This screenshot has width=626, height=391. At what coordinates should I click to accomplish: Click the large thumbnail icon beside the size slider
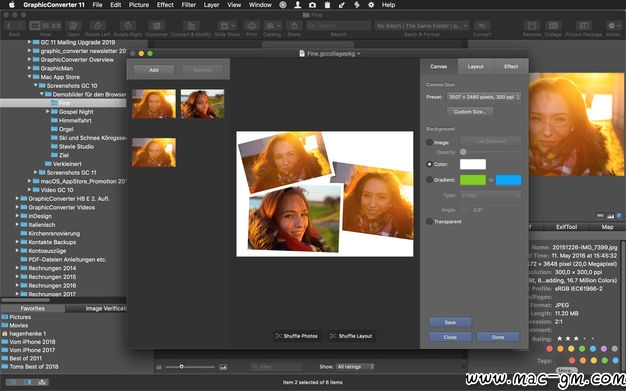(223, 367)
